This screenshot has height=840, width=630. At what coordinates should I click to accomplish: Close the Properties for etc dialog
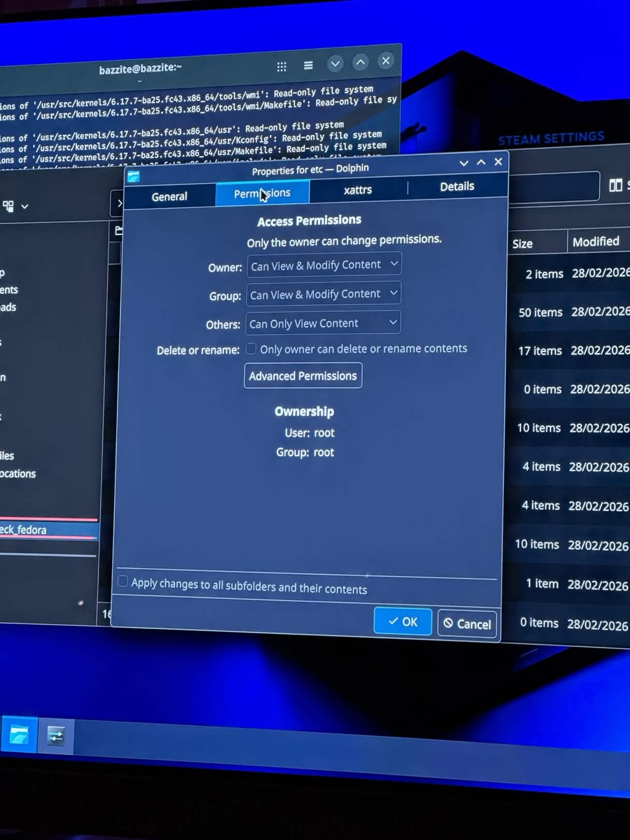point(498,161)
